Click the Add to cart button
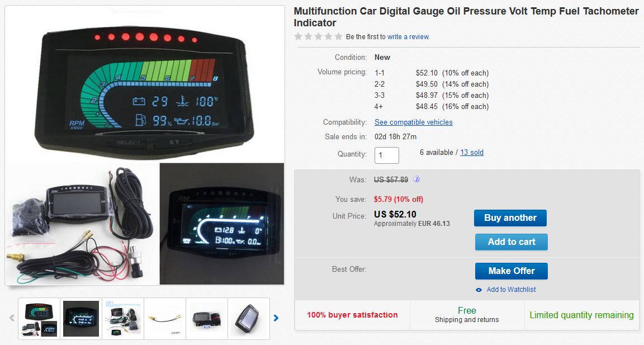This screenshot has width=644, height=345. (512, 242)
